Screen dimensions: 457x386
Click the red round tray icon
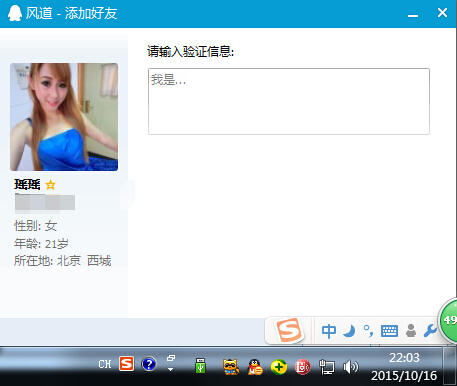[303, 367]
